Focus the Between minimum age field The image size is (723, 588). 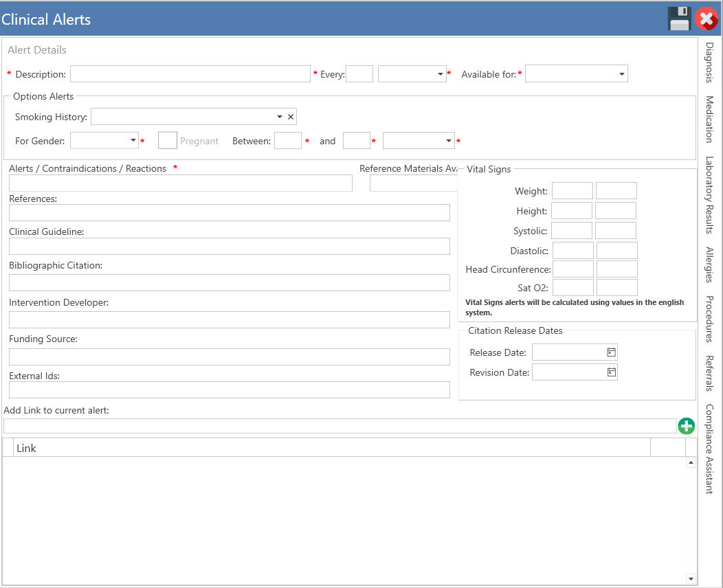pyautogui.click(x=288, y=141)
